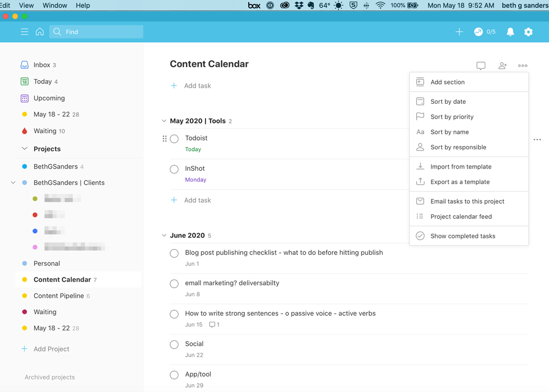549x392 pixels.
Task: Open notifications with the bell icon
Action: 510,31
